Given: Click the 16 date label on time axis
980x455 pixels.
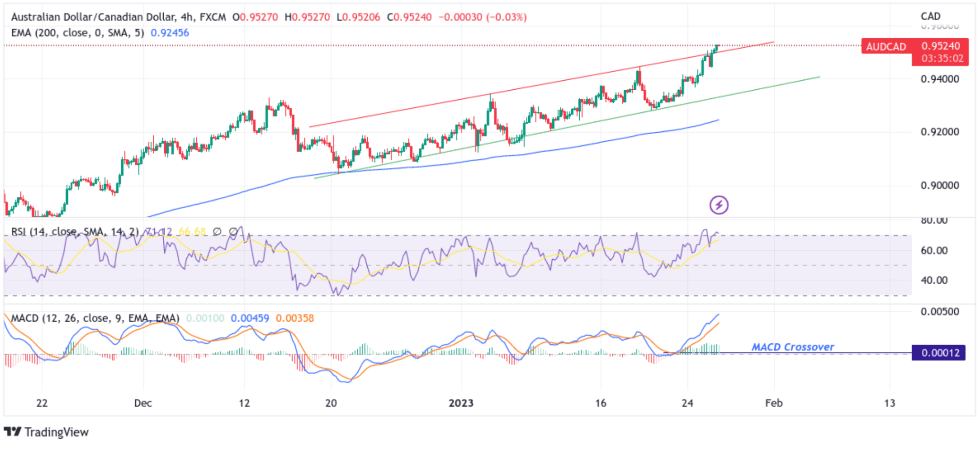Looking at the screenshot, I should (600, 403).
